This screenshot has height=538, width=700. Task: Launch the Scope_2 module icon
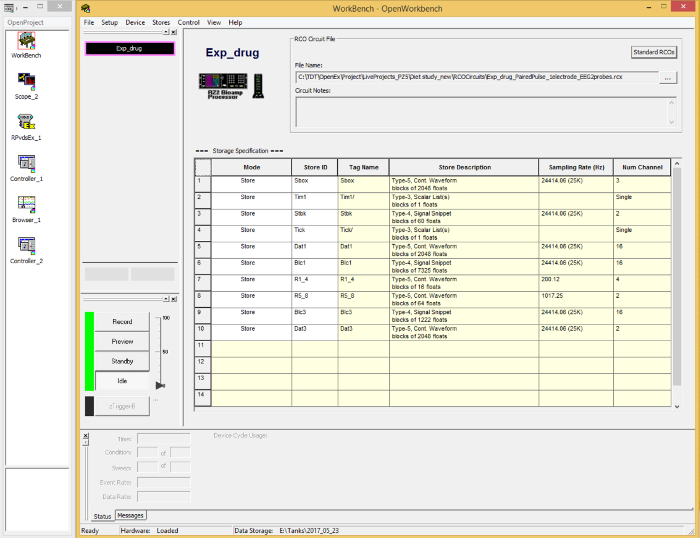click(27, 84)
